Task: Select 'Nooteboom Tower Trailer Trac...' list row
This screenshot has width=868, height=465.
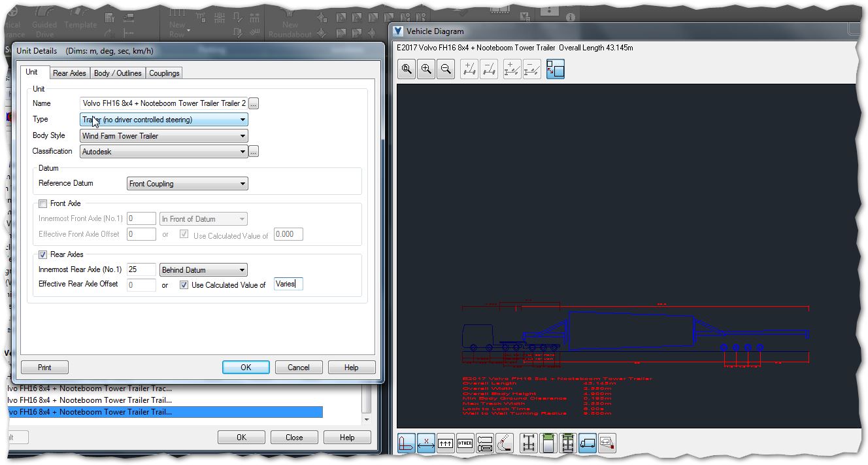Action: click(x=164, y=388)
